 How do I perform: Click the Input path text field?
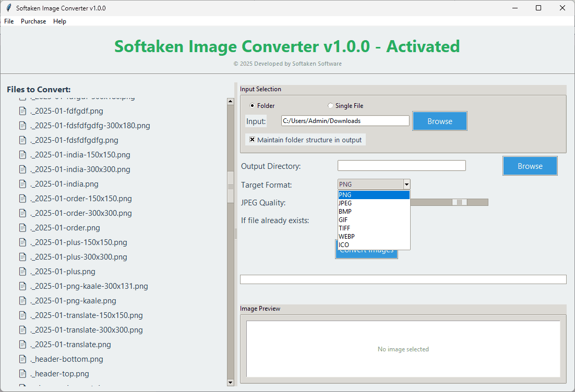345,121
